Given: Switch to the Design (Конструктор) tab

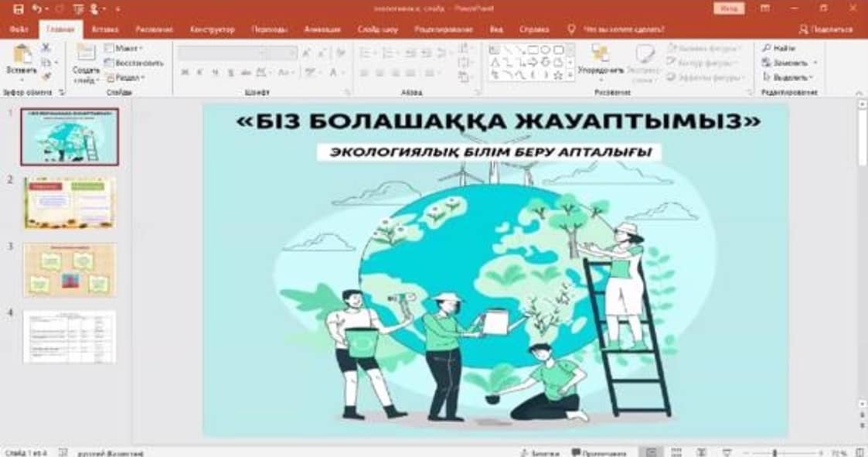Looking at the screenshot, I should coord(212,29).
